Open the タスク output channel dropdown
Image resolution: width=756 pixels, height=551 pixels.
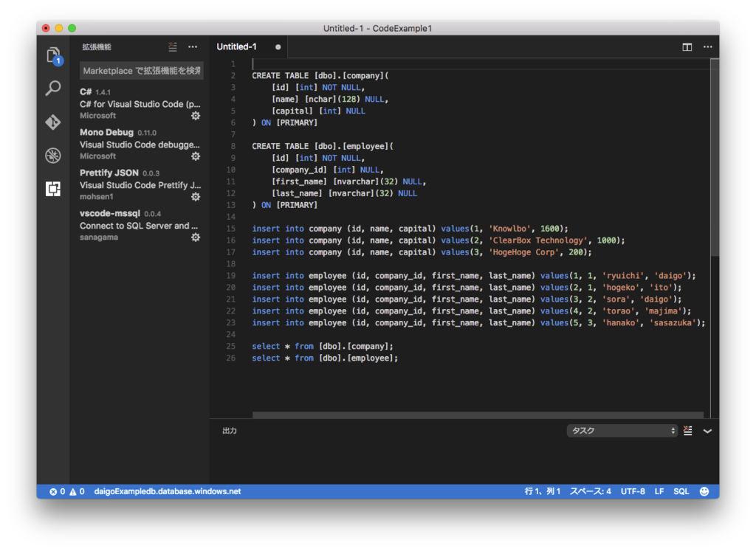pyautogui.click(x=622, y=431)
